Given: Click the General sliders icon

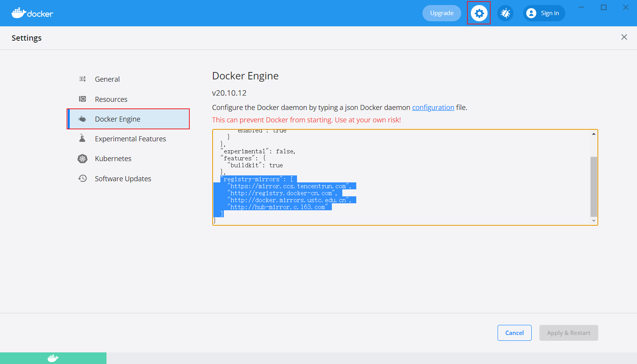Looking at the screenshot, I should (82, 79).
